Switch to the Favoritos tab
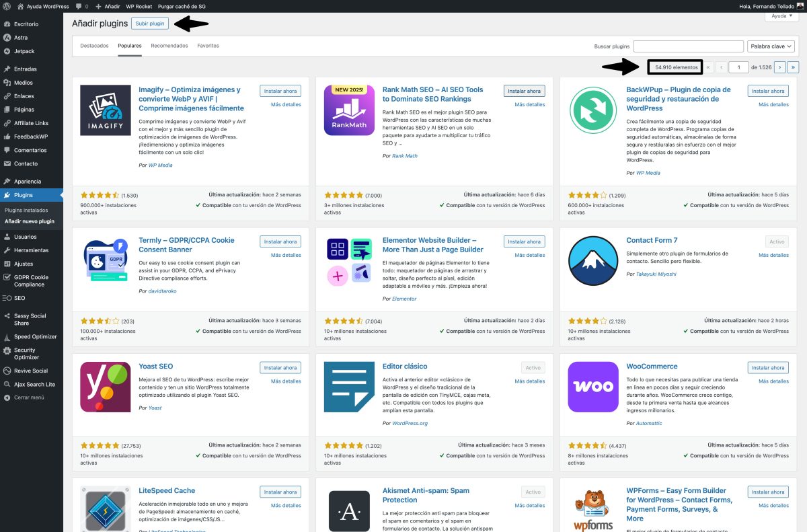 click(208, 46)
